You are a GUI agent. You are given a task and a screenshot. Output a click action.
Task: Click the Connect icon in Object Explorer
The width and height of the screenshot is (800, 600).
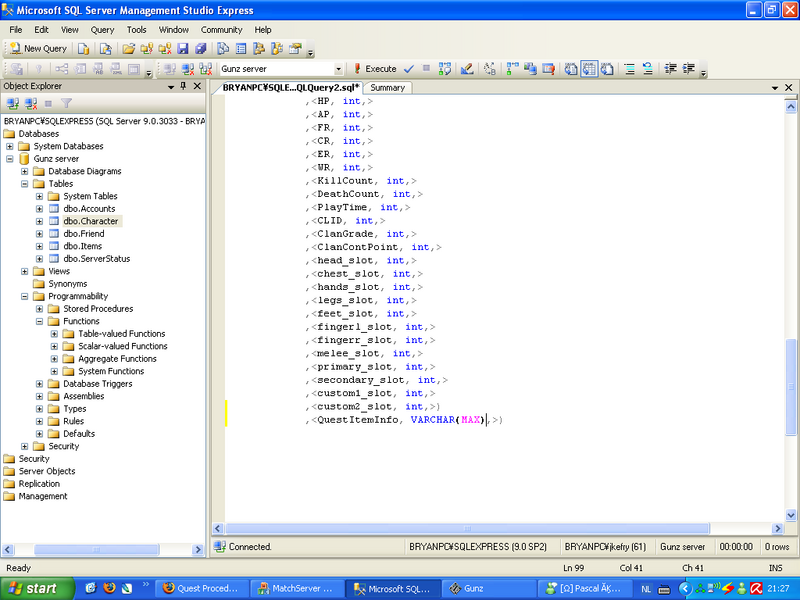pyautogui.click(x=13, y=103)
